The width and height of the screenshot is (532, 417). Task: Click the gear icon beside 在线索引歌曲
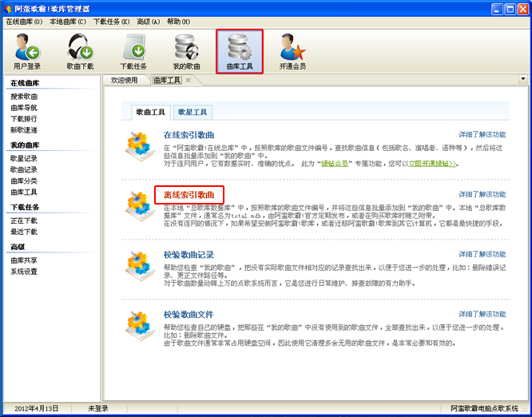coord(140,146)
